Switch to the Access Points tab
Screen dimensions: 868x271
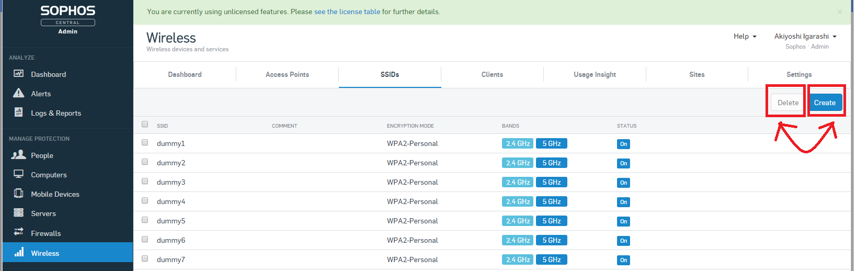click(287, 74)
